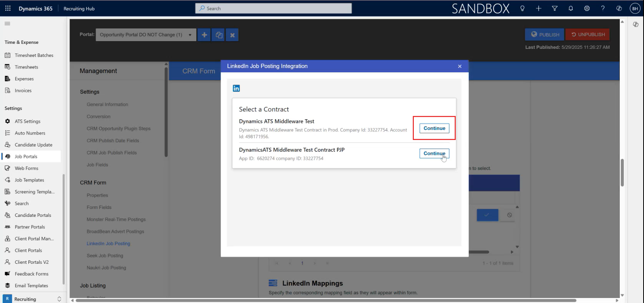
Task: Click the Job Portals sidebar icon
Action: coord(7,156)
